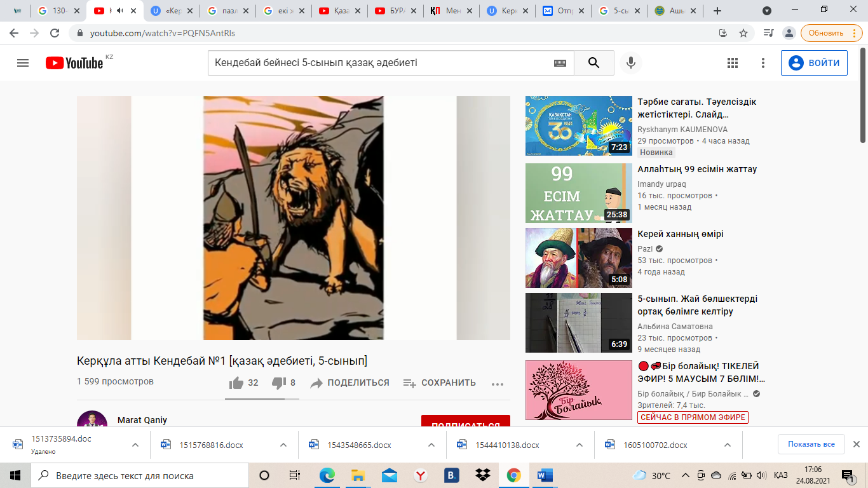
Task: Open the 99 ЕСІМ ЖАТТАУ thumbnail
Action: pos(579,193)
